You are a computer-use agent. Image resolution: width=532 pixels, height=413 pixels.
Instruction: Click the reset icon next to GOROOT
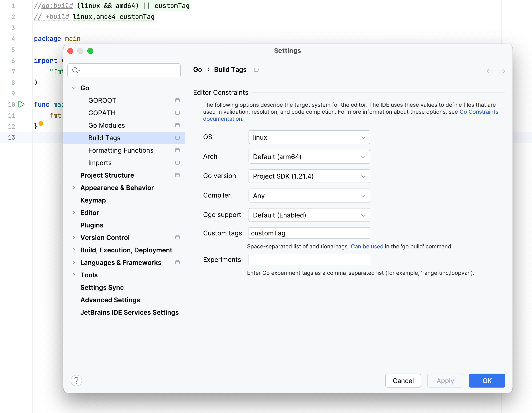(x=177, y=100)
